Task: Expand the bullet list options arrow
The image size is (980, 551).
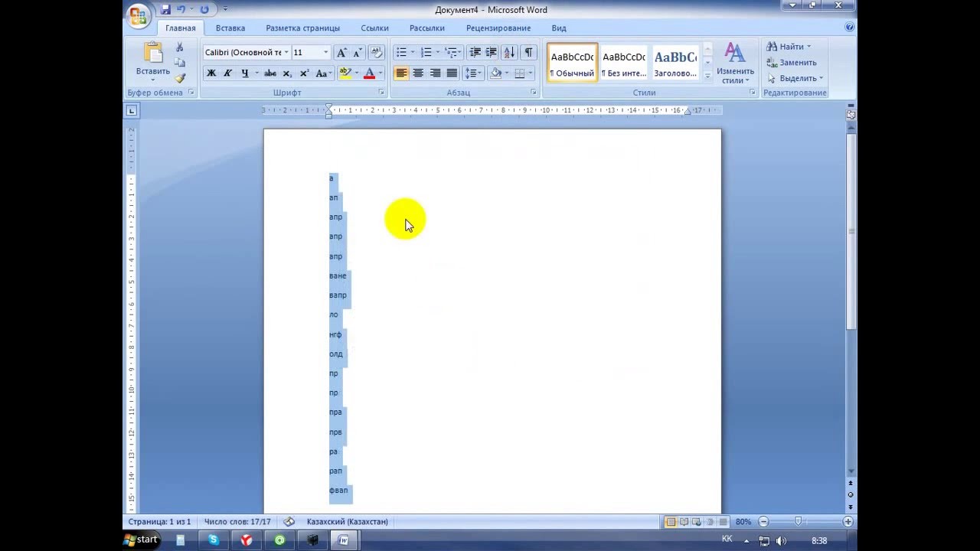Action: (413, 52)
